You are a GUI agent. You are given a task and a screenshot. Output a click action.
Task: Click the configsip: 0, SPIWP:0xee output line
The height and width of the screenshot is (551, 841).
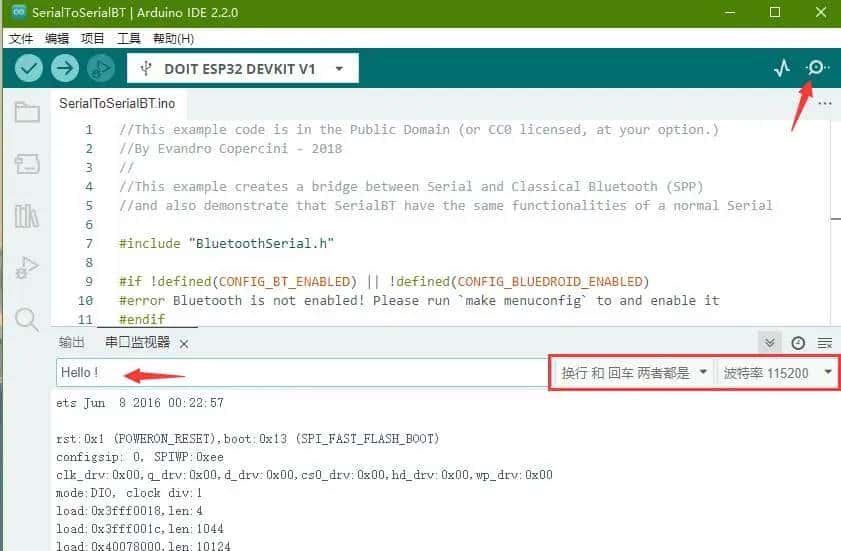click(x=139, y=457)
